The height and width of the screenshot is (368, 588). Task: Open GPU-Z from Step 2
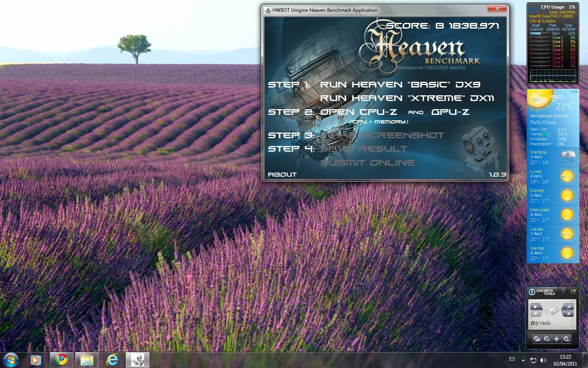450,112
